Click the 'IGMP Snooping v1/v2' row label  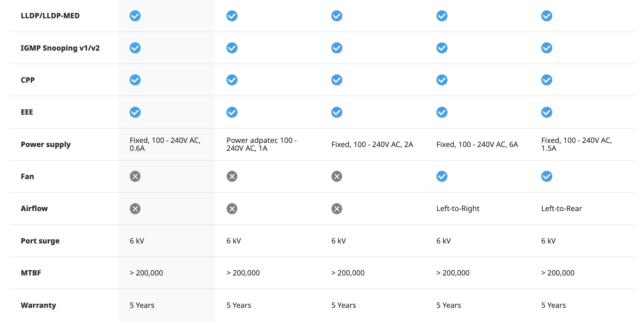(60, 48)
